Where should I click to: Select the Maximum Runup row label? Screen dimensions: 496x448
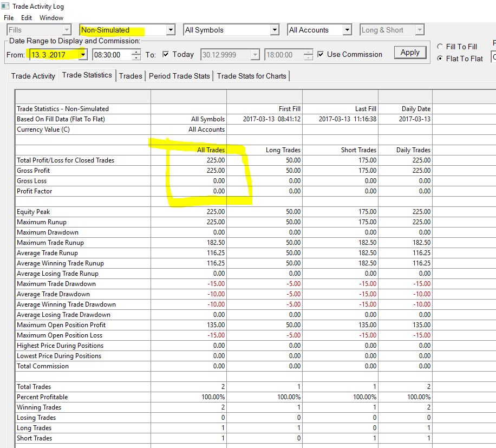42,222
